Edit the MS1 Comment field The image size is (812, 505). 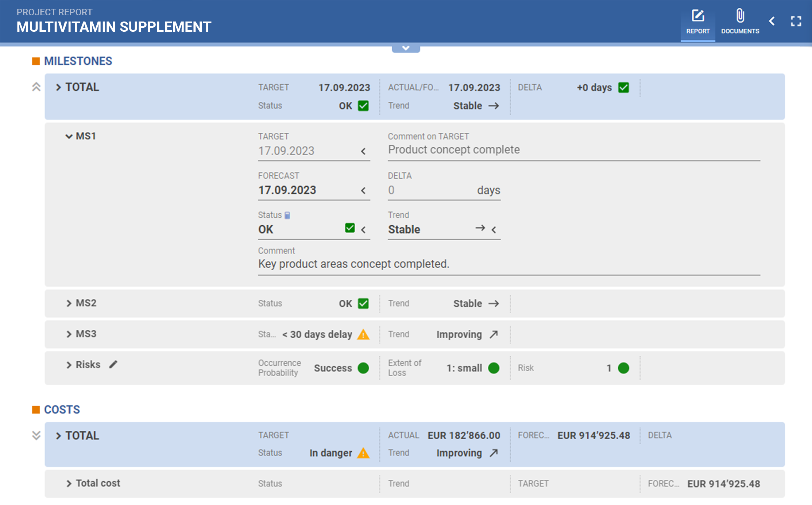(x=509, y=264)
